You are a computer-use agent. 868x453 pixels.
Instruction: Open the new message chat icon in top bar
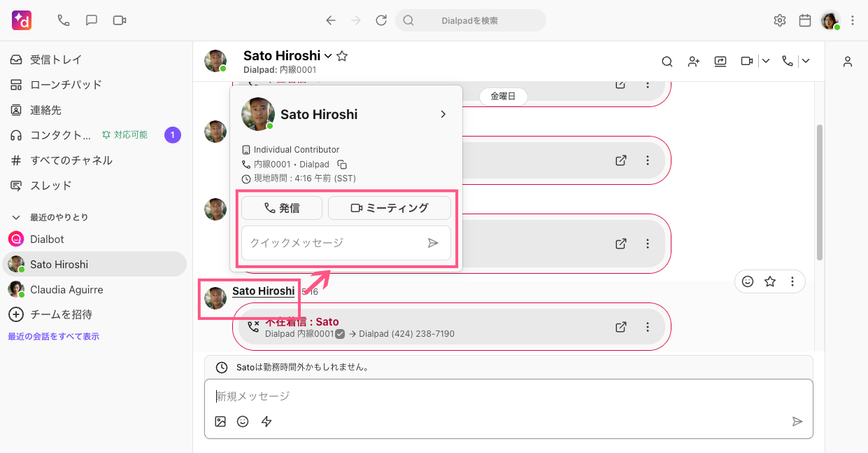[x=92, y=20]
